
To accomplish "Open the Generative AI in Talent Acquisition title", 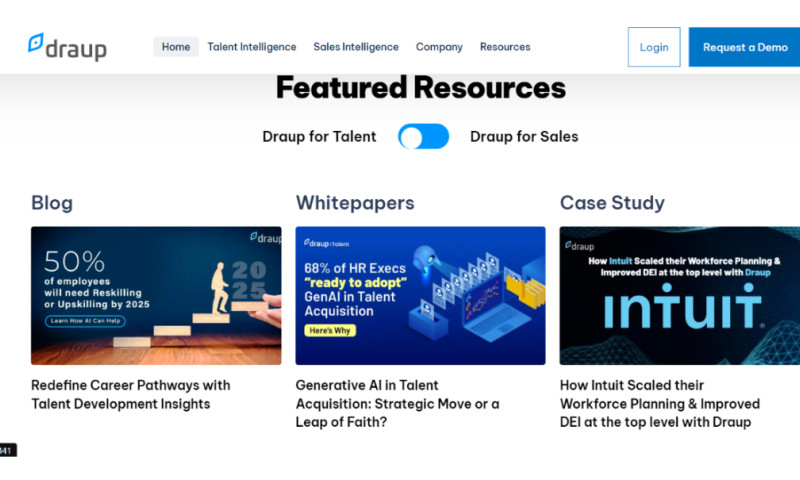I will (397, 403).
